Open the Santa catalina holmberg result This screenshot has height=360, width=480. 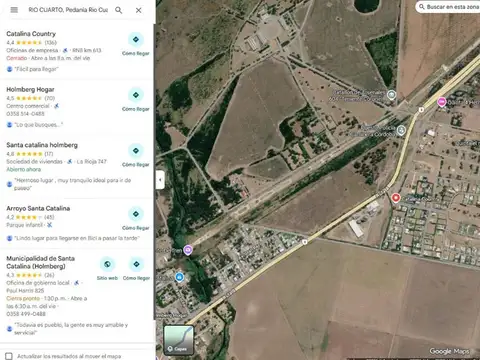pos(42,145)
